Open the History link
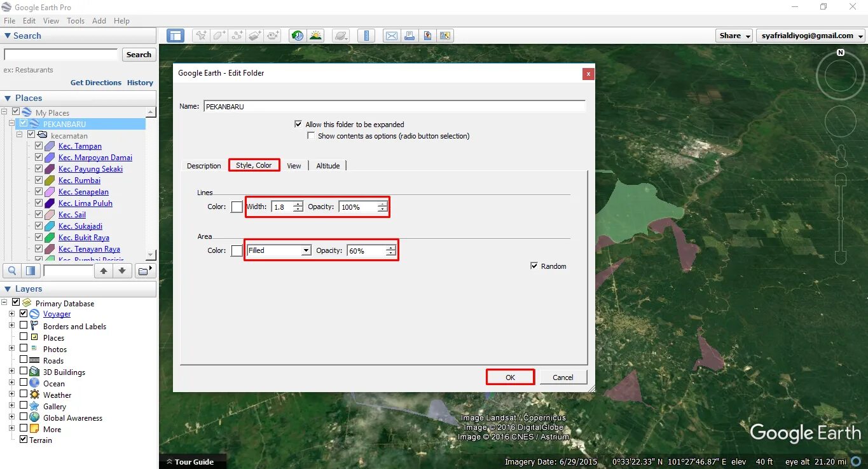 [140, 83]
